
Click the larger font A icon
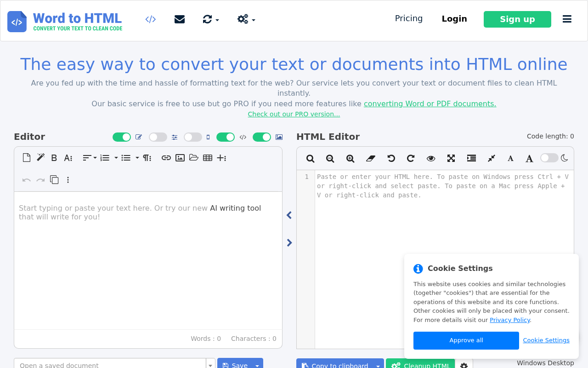pyautogui.click(x=529, y=158)
